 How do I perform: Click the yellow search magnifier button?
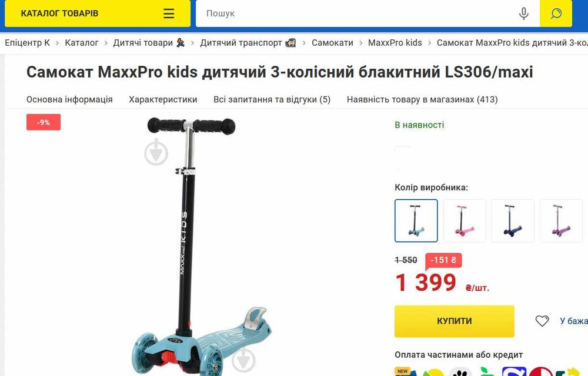pos(556,14)
